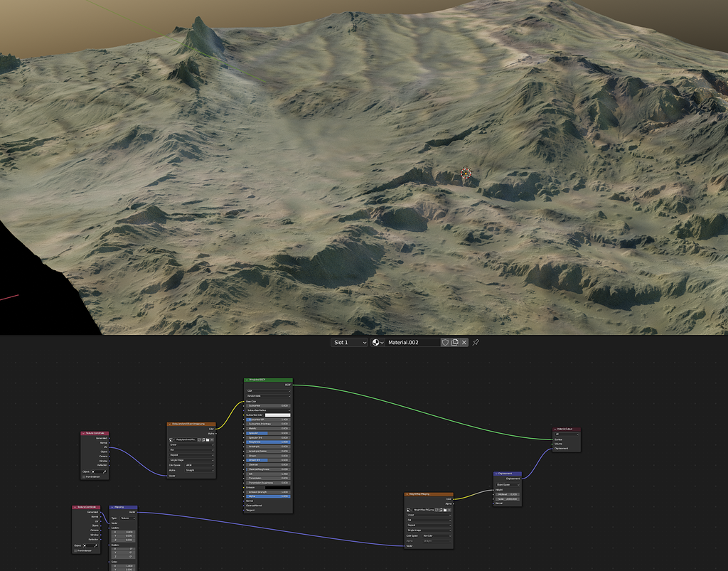Click the Sheen Tint slider
Screen dimensions: 728x571
(x=268, y=460)
